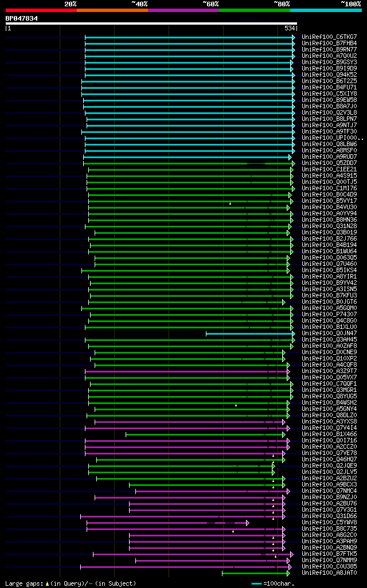367x588 pixels.
Task: Select label UniRef100_B0JGT6
Action: click(329, 302)
